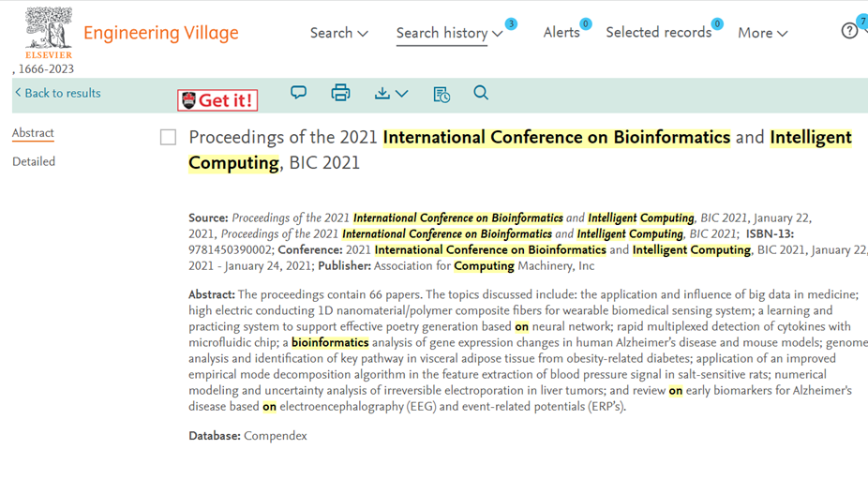Click highlighted word bioinformatics in abstract
868x480 pixels.
click(x=330, y=342)
